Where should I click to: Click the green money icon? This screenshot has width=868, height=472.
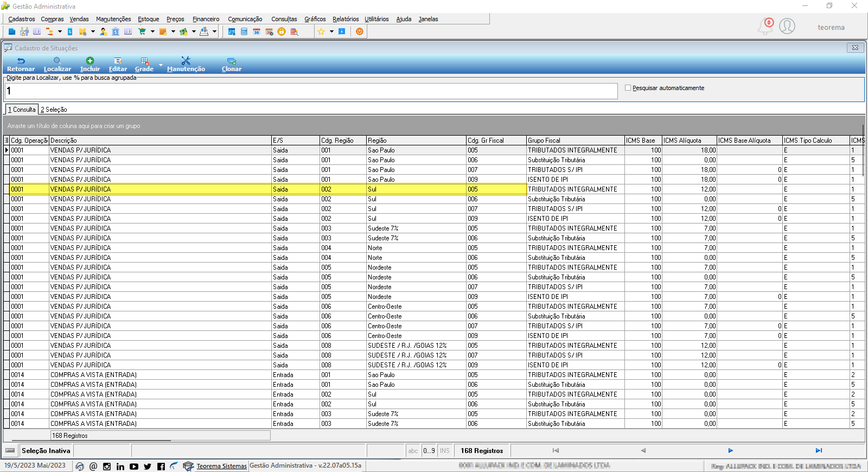tap(184, 31)
